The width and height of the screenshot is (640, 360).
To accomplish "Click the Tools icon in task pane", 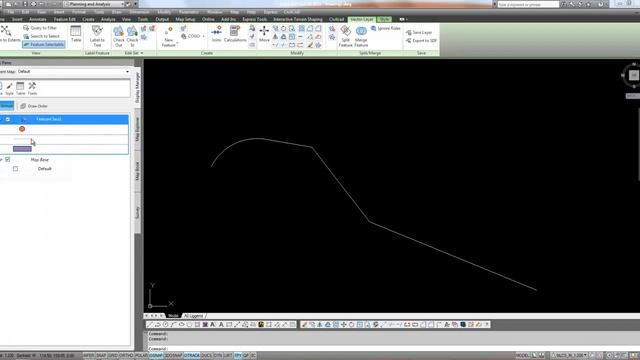I will click(32, 88).
